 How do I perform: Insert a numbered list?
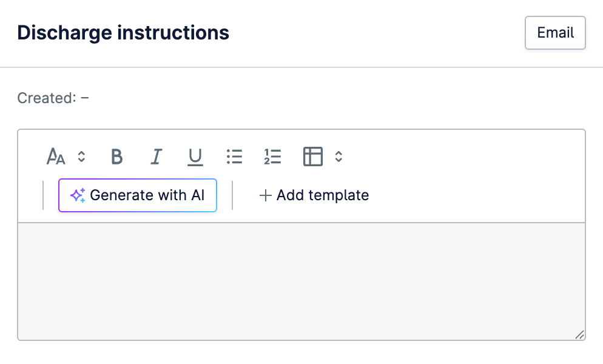(x=273, y=157)
